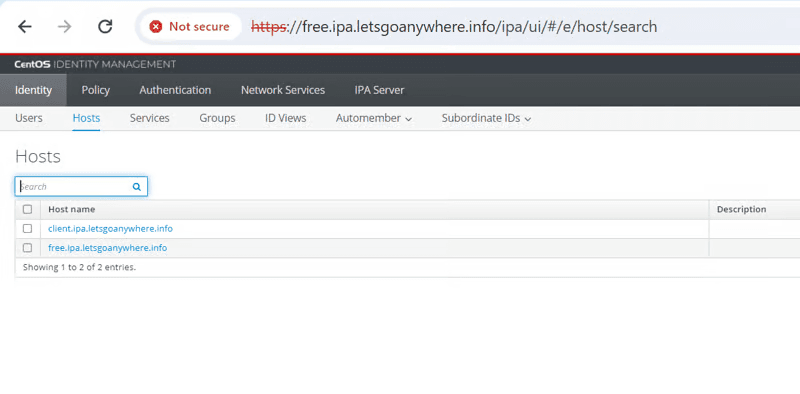
Task: Go back with the browser back arrow
Action: pyautogui.click(x=24, y=27)
